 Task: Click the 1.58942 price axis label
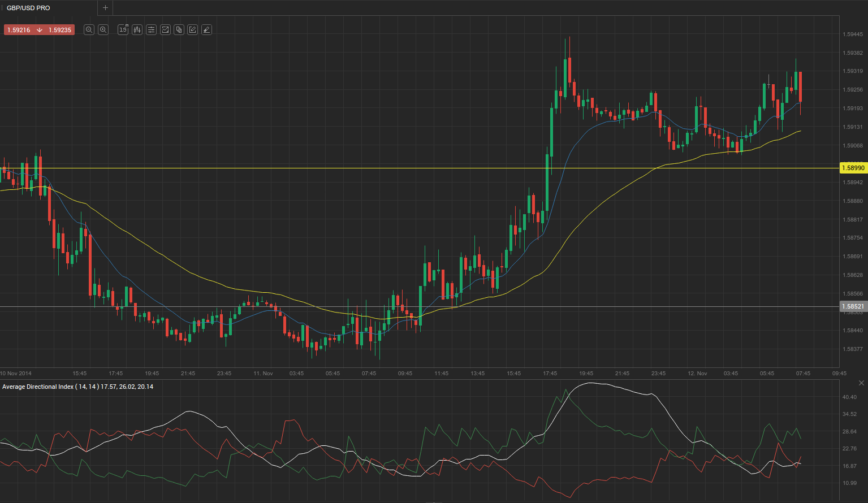point(853,183)
